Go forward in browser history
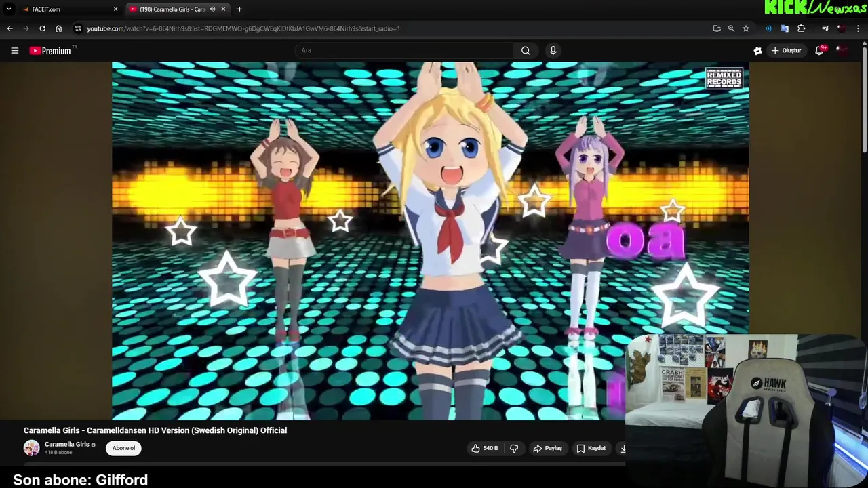The image size is (868, 488). click(x=26, y=28)
